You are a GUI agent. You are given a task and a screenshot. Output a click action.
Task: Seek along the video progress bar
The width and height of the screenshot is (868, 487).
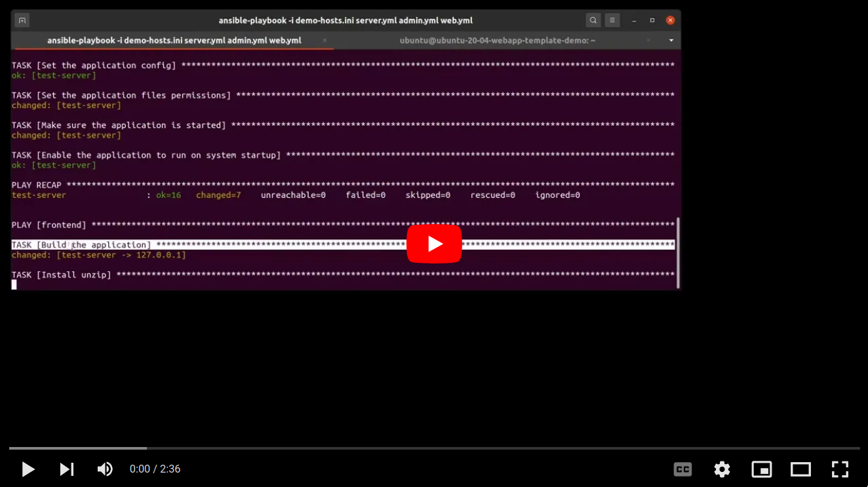[434, 448]
